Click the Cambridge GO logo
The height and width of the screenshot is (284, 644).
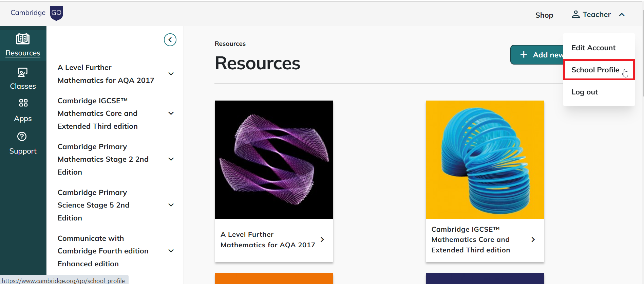37,13
